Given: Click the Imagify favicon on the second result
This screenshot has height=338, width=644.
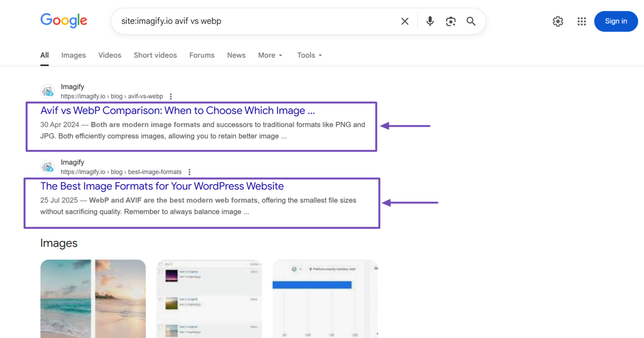Looking at the screenshot, I should click(x=47, y=166).
